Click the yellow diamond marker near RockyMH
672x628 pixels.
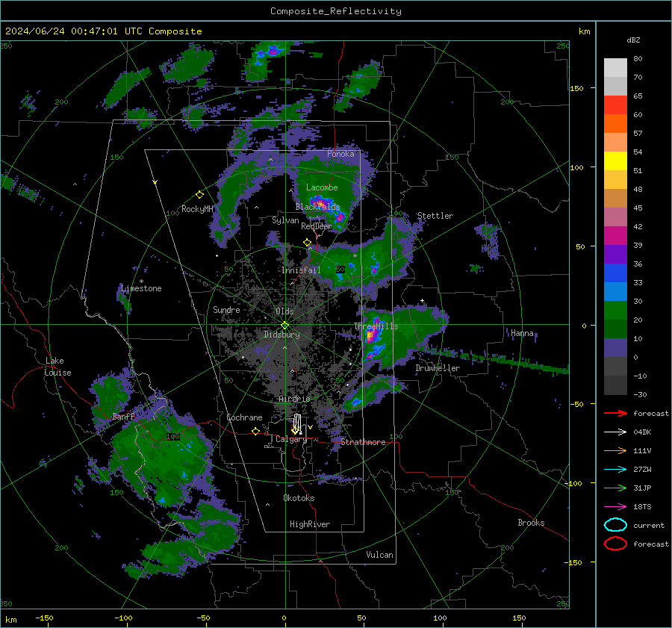click(199, 195)
